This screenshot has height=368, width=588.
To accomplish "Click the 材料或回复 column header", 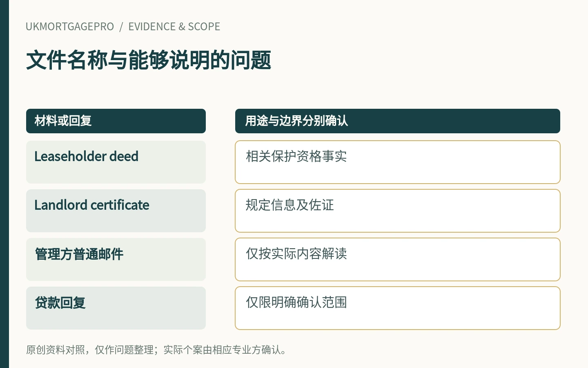I will point(116,121).
